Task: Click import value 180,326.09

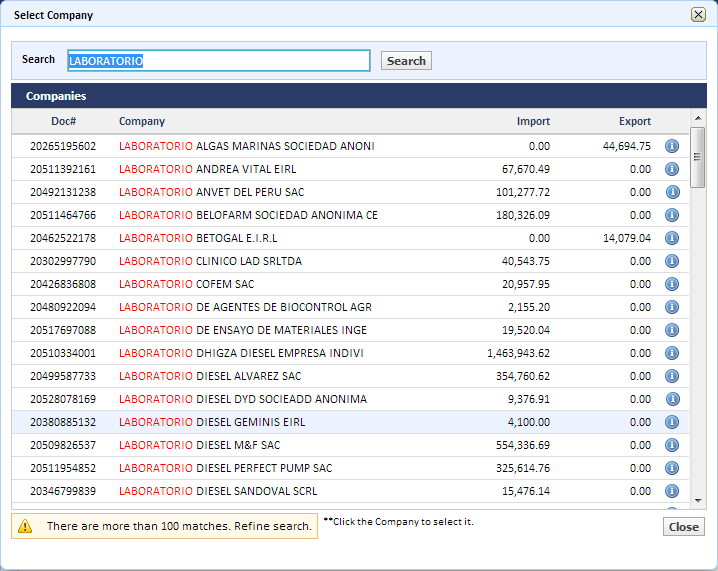Action: [523, 215]
